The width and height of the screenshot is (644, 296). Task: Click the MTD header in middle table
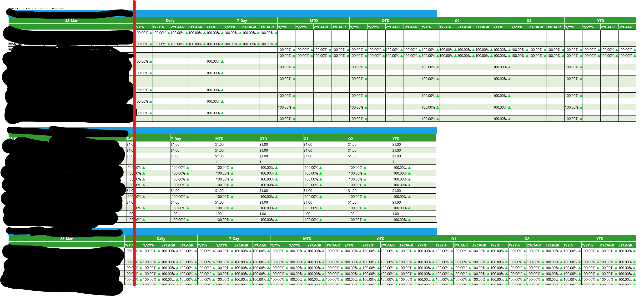[219, 139]
